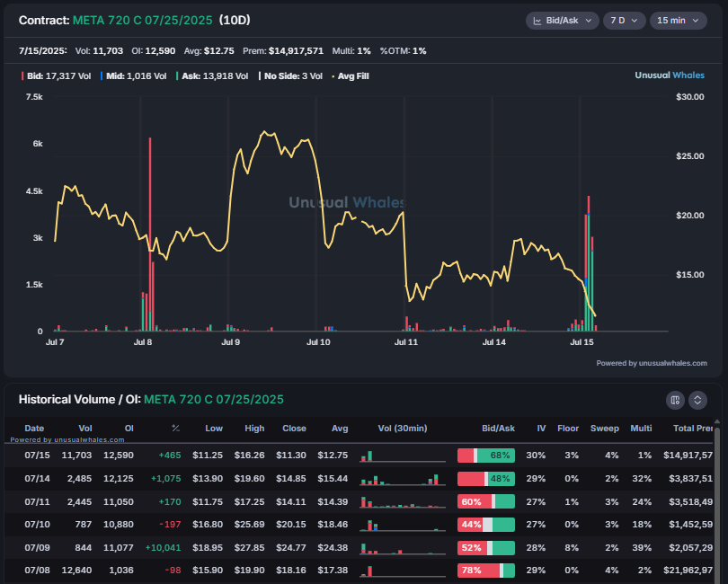
Task: Sort by the Vol column header
Action: (x=85, y=428)
